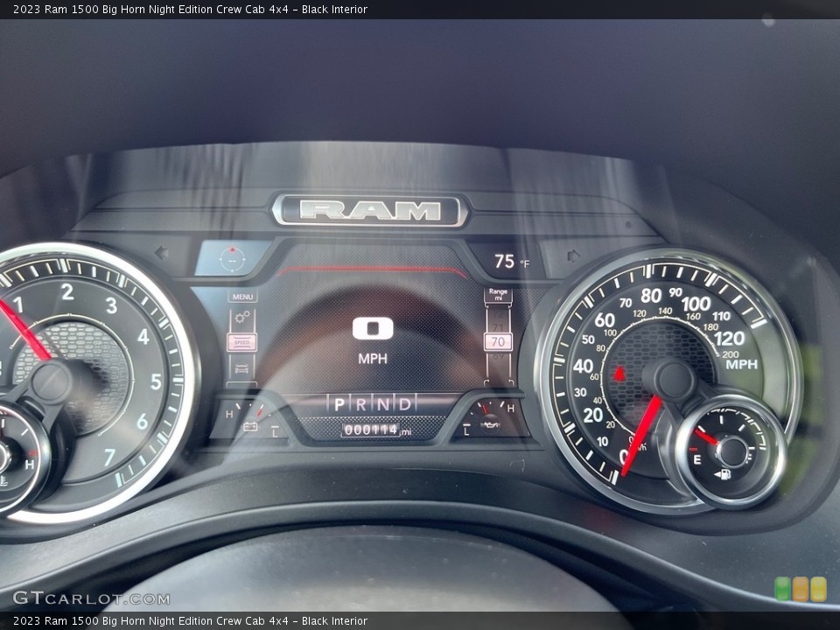Screen dimensions: 840x630
Task: Tap the digital speed 0 readout
Action: [x=373, y=328]
